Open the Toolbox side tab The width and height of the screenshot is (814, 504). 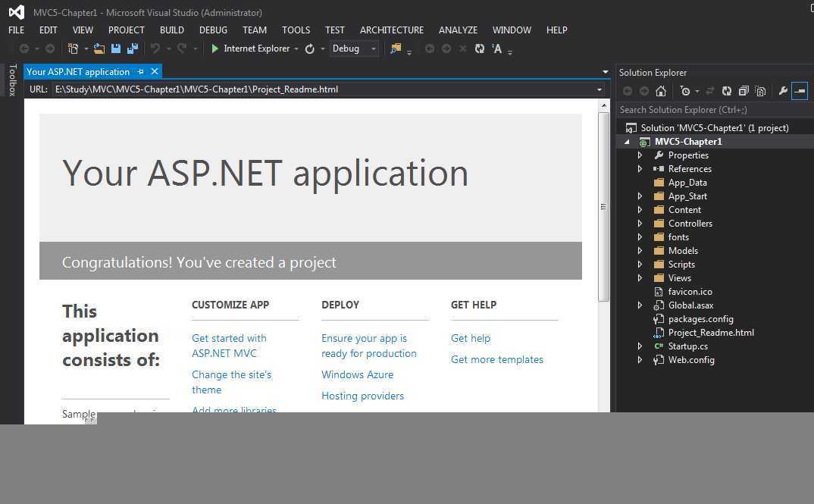pos(12,80)
